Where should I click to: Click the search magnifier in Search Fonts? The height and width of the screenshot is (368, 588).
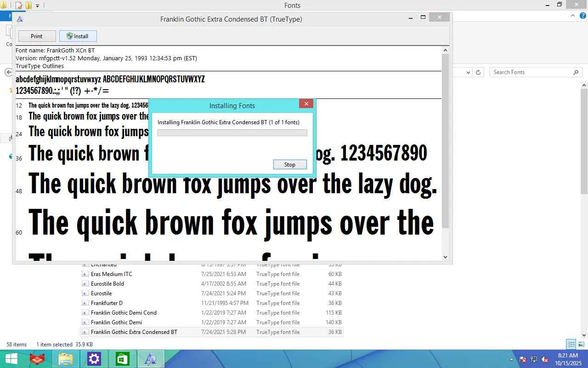tap(576, 72)
